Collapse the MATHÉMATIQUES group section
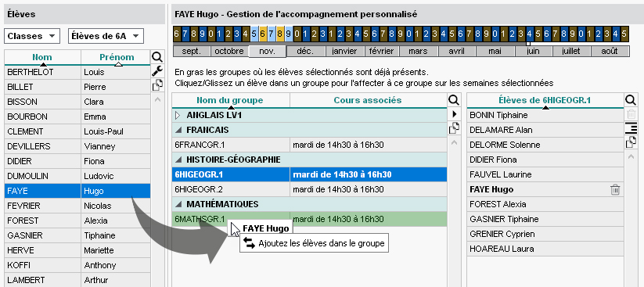 click(x=178, y=204)
